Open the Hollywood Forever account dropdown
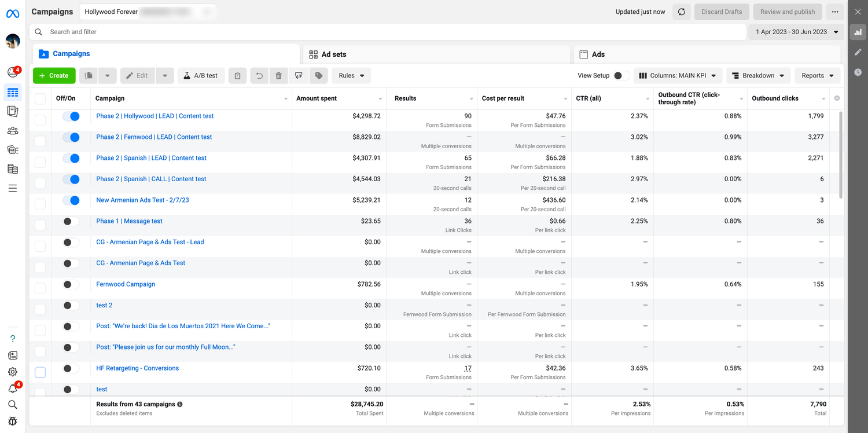Image resolution: width=868 pixels, height=433 pixels. pyautogui.click(x=147, y=12)
